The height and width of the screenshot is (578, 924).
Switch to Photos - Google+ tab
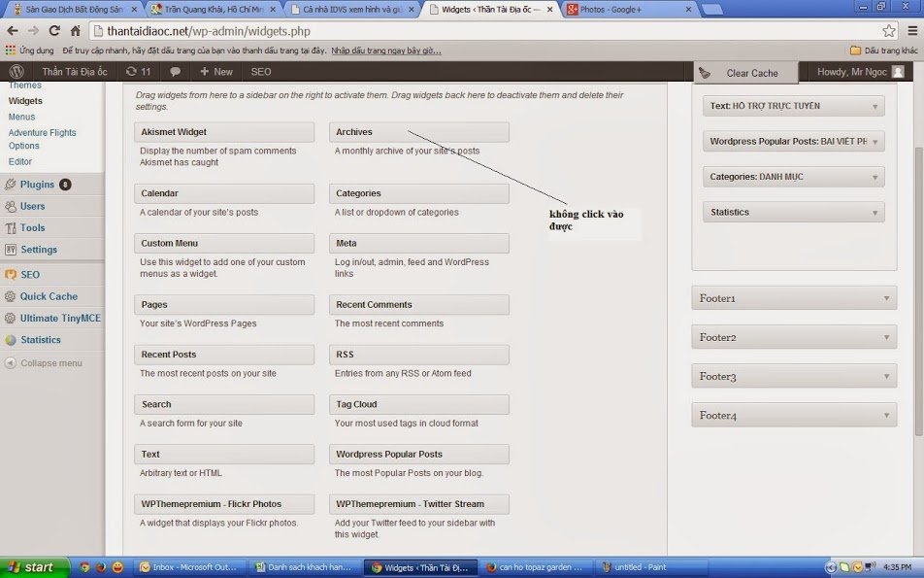coord(629,10)
